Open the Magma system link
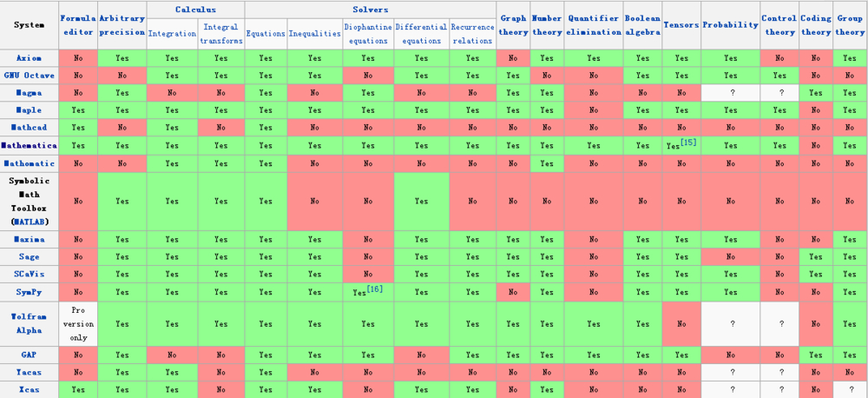Screen dimensions: 868x398 [x=29, y=93]
